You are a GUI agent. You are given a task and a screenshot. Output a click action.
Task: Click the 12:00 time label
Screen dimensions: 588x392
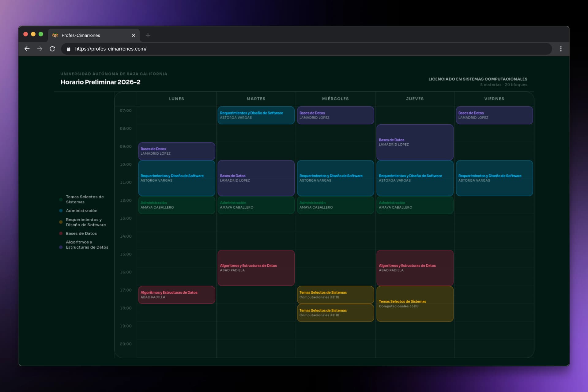coord(126,200)
